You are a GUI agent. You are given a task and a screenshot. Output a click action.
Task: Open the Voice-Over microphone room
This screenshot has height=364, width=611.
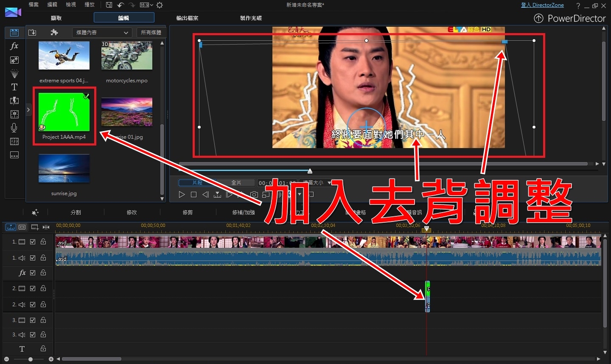(x=14, y=128)
